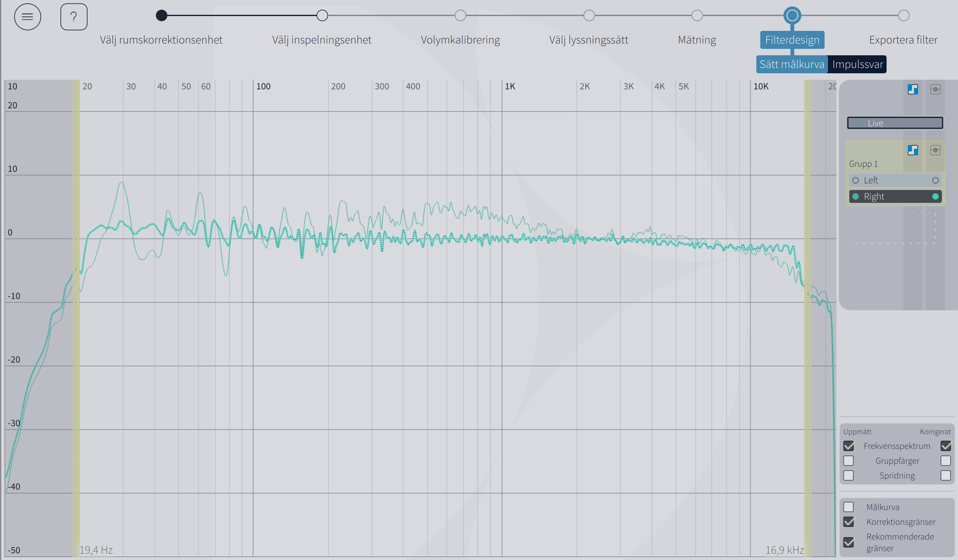The width and height of the screenshot is (958, 560).
Task: Toggle the Rekommenderade gränser checkbox
Action: pyautogui.click(x=849, y=542)
